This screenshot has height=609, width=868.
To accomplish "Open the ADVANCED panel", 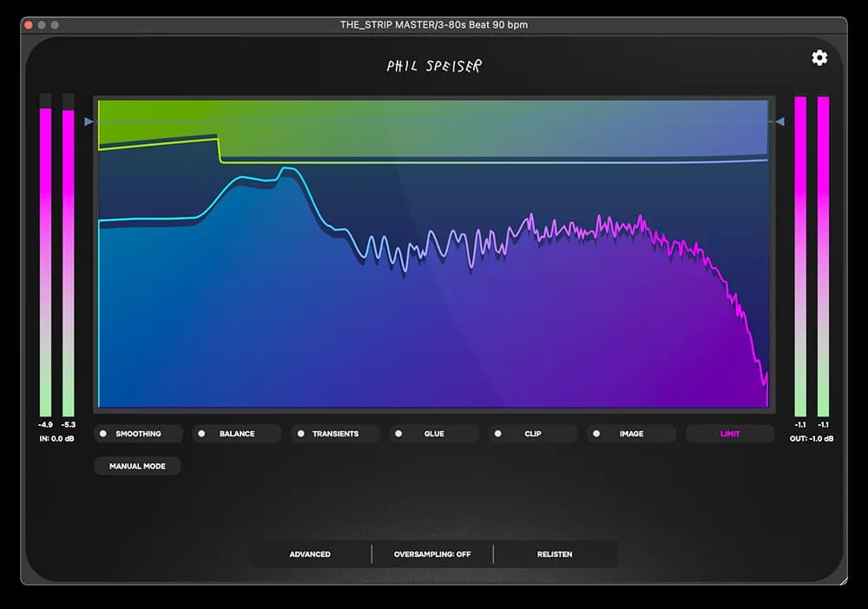I will (310, 554).
